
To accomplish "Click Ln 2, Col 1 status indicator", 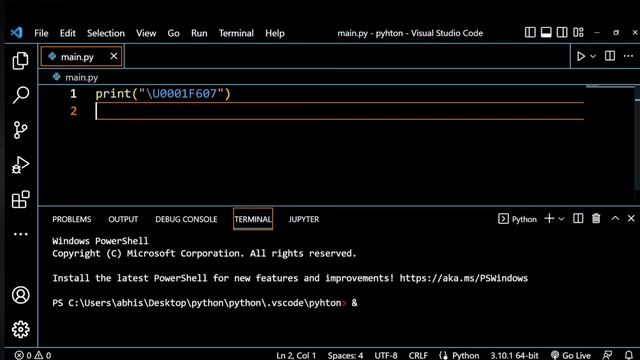I will (296, 355).
